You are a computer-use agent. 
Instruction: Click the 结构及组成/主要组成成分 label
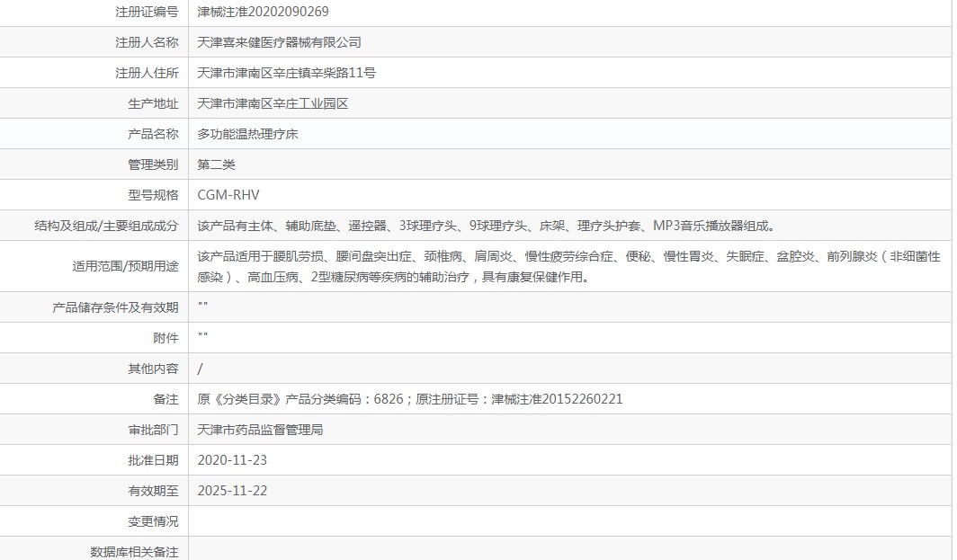[106, 226]
